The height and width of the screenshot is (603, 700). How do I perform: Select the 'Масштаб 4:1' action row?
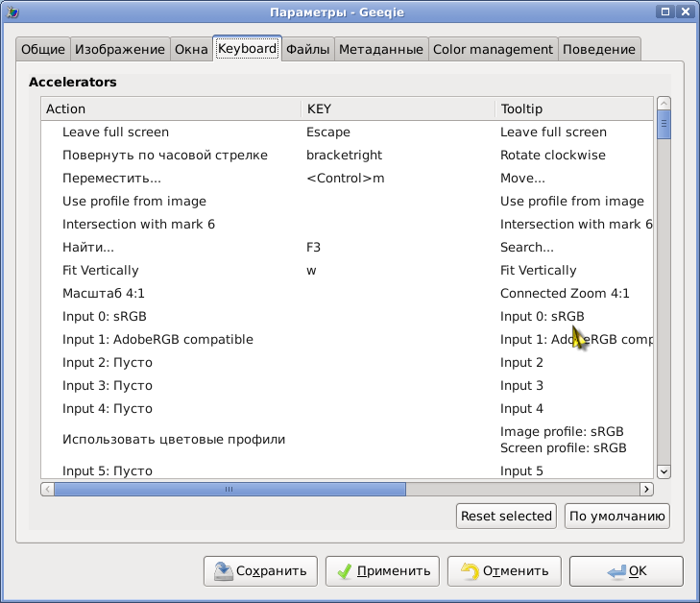pos(347,293)
